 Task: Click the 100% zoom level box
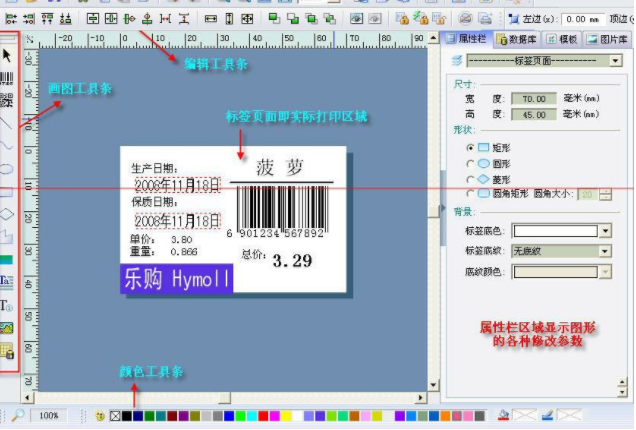(49, 415)
